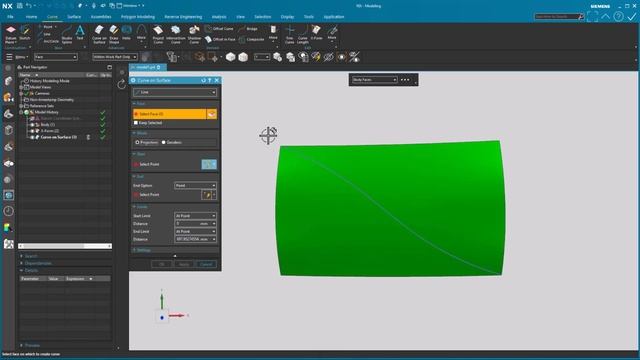Click the Bridge curve command
This screenshot has height=360, width=640.
[248, 29]
